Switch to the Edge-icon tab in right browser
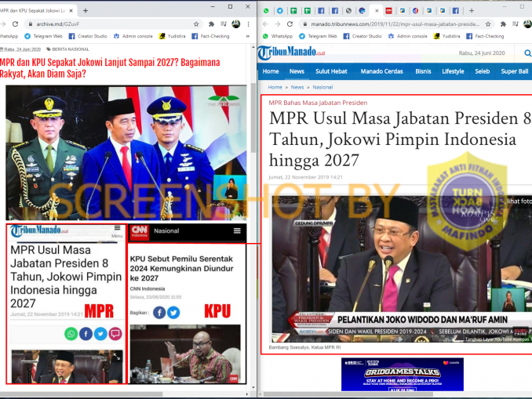 [362, 11]
